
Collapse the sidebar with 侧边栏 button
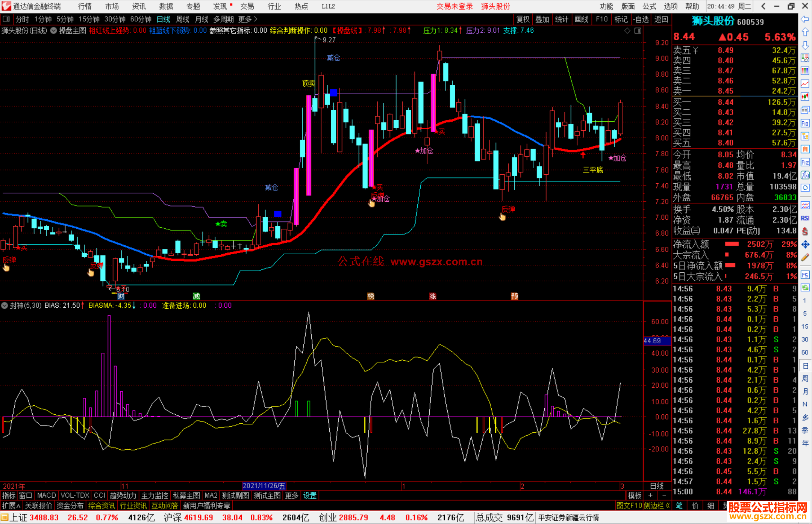(657, 506)
